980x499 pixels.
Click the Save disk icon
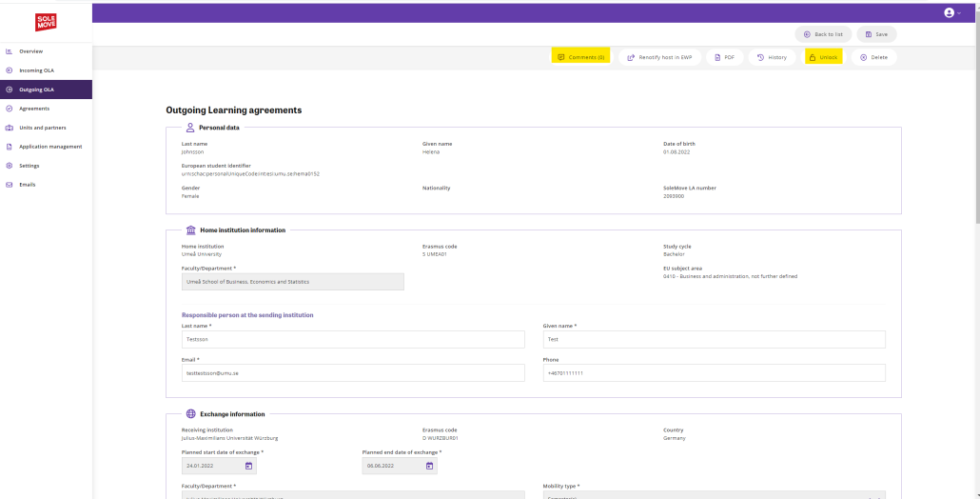868,34
